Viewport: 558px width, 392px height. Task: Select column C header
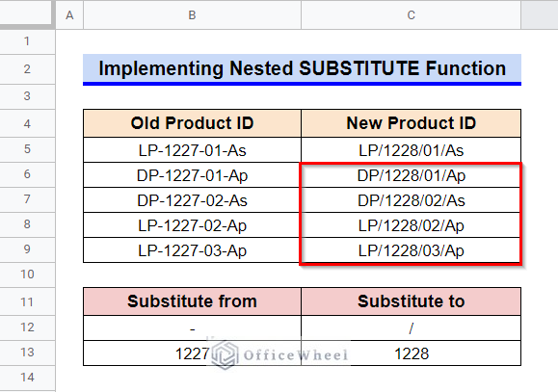pos(411,15)
